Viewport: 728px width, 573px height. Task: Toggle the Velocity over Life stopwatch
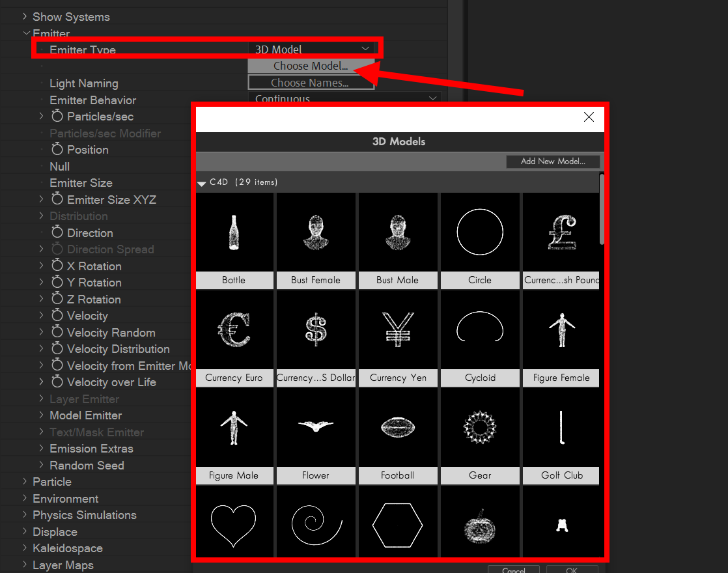(57, 381)
